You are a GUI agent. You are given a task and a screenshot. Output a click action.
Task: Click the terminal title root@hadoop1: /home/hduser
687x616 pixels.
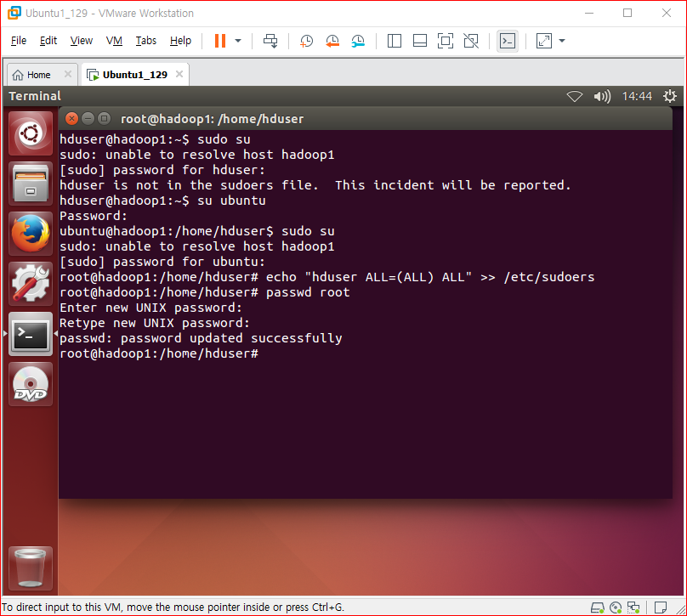click(x=212, y=119)
